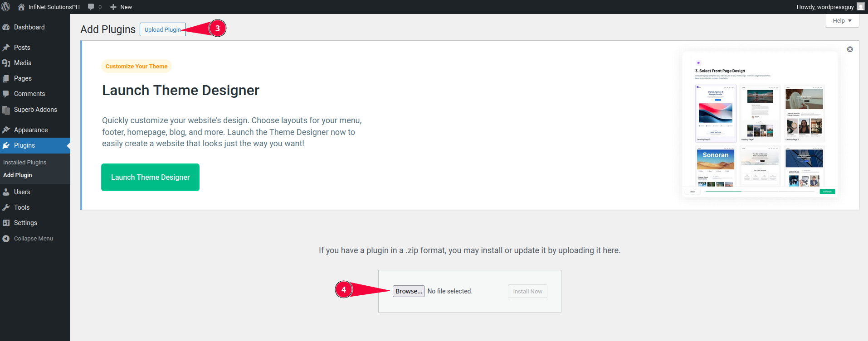
Task: Click the Tools wrench icon
Action: pyautogui.click(x=6, y=207)
